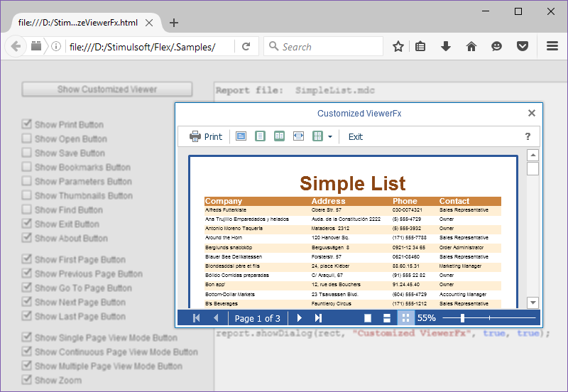Select the two pages zoom icon
Image resolution: width=568 pixels, height=392 pixels.
pos(280,136)
